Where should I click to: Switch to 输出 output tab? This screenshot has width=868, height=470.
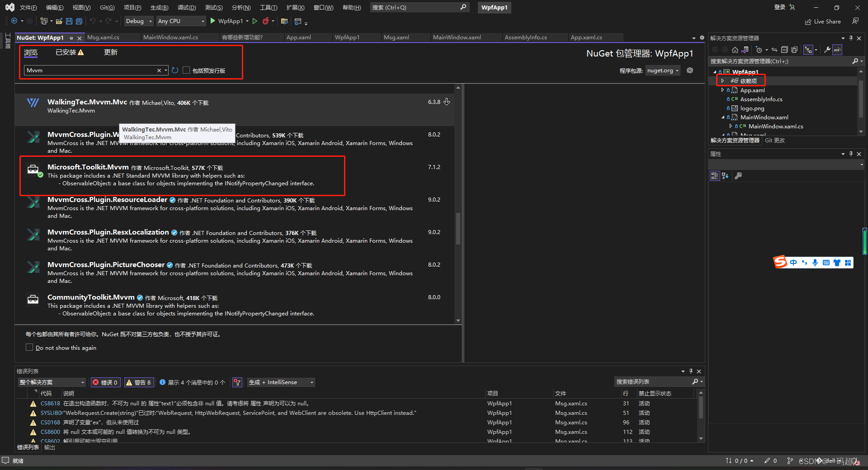pyautogui.click(x=50, y=447)
